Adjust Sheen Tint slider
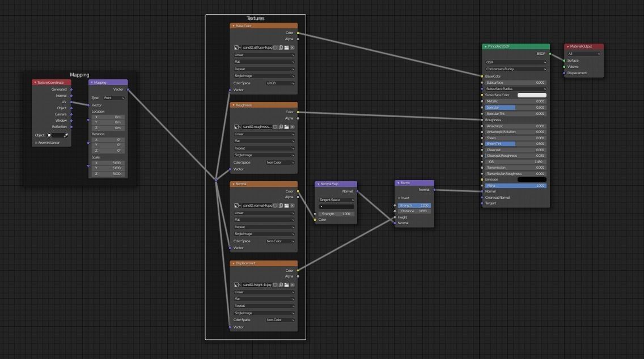This screenshot has width=644, height=359. (515, 144)
